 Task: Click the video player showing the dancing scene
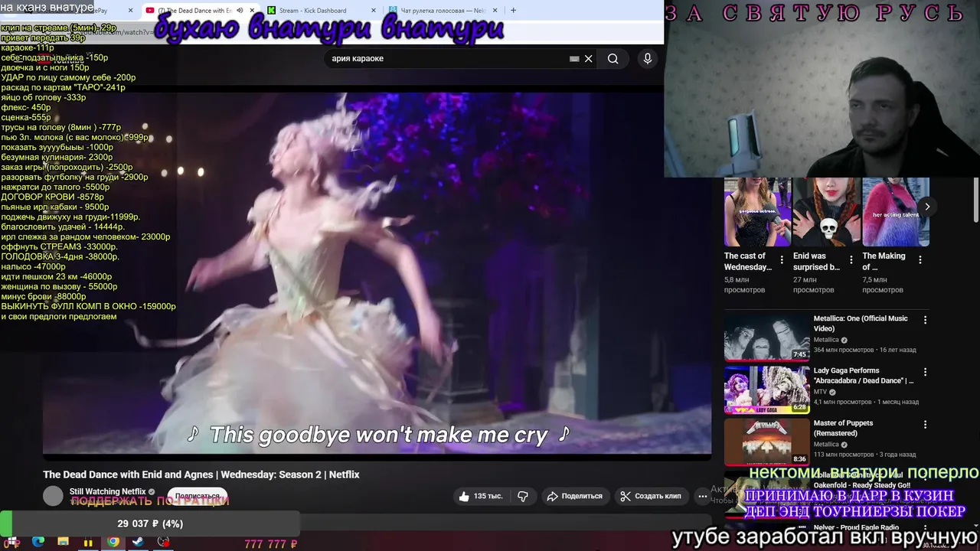377,273
